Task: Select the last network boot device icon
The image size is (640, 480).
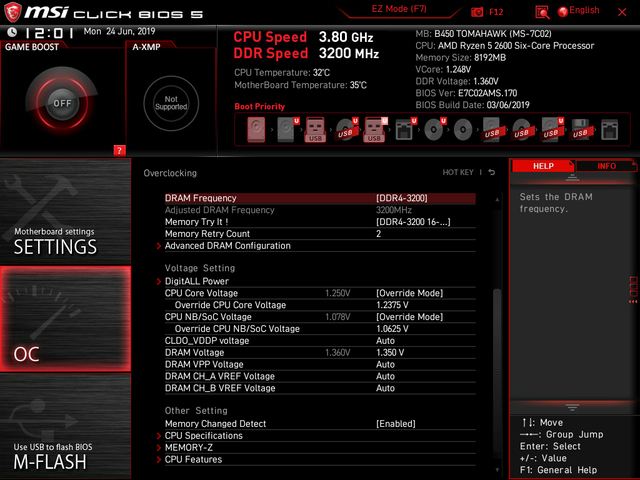Action: coord(609,130)
